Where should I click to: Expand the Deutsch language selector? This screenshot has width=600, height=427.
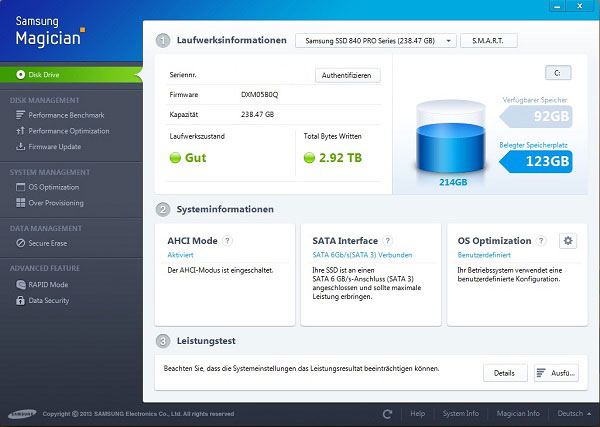click(x=574, y=414)
